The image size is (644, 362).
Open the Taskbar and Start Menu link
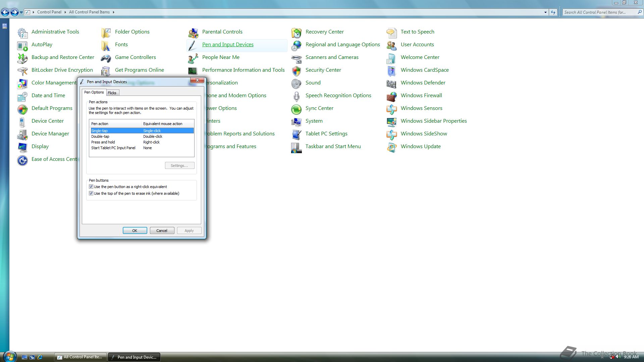pyautogui.click(x=333, y=146)
